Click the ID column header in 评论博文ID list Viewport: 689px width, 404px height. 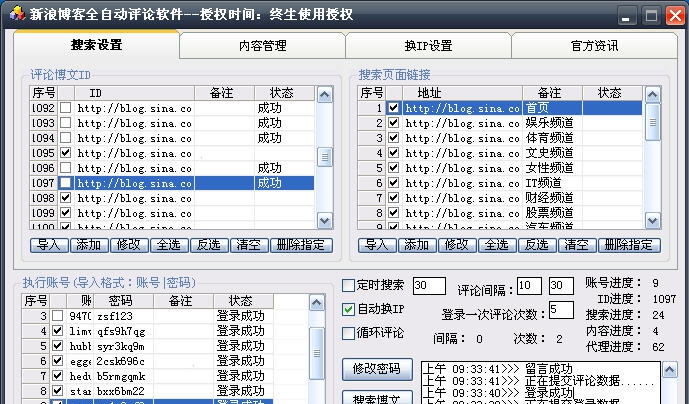pyautogui.click(x=134, y=93)
